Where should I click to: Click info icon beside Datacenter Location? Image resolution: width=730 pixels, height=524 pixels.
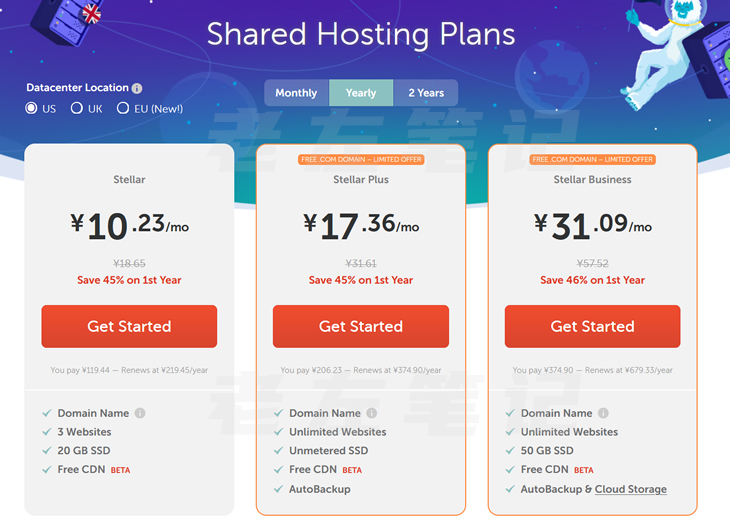click(137, 88)
